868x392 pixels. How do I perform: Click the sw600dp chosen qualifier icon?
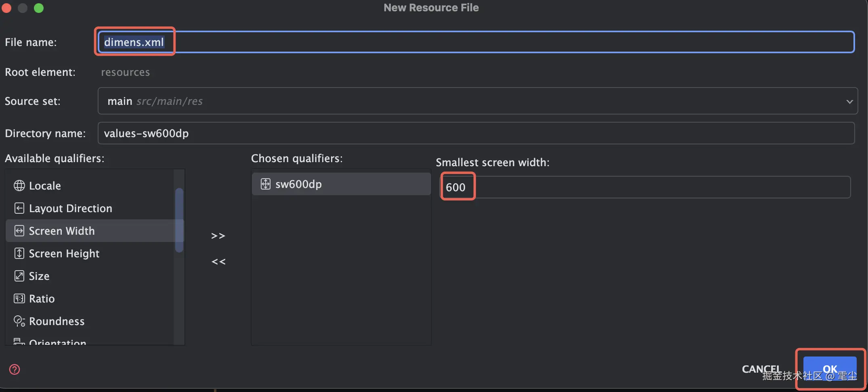265,184
